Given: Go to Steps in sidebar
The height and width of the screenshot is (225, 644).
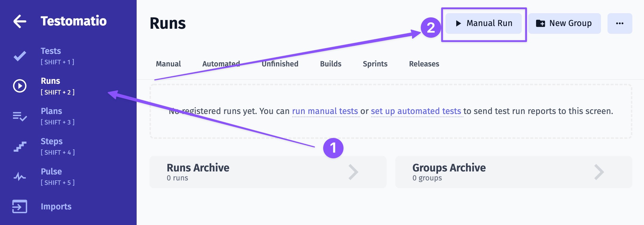Looking at the screenshot, I should point(52,142).
